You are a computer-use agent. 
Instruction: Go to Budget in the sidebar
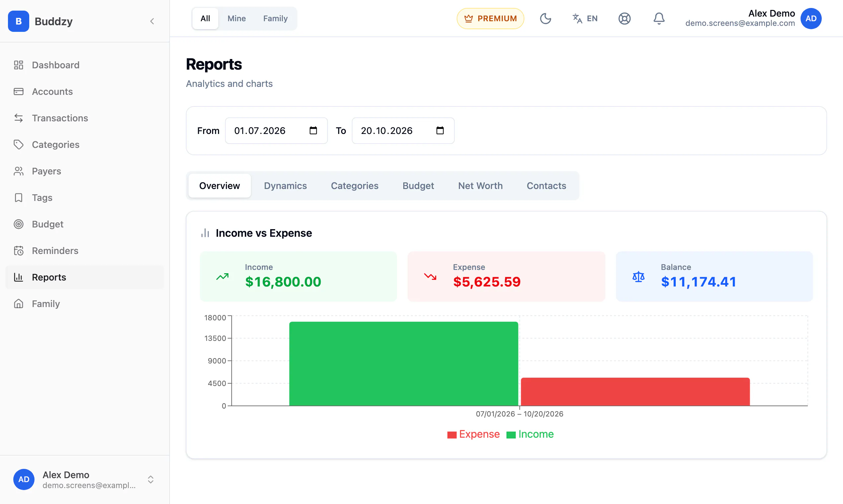(85, 224)
